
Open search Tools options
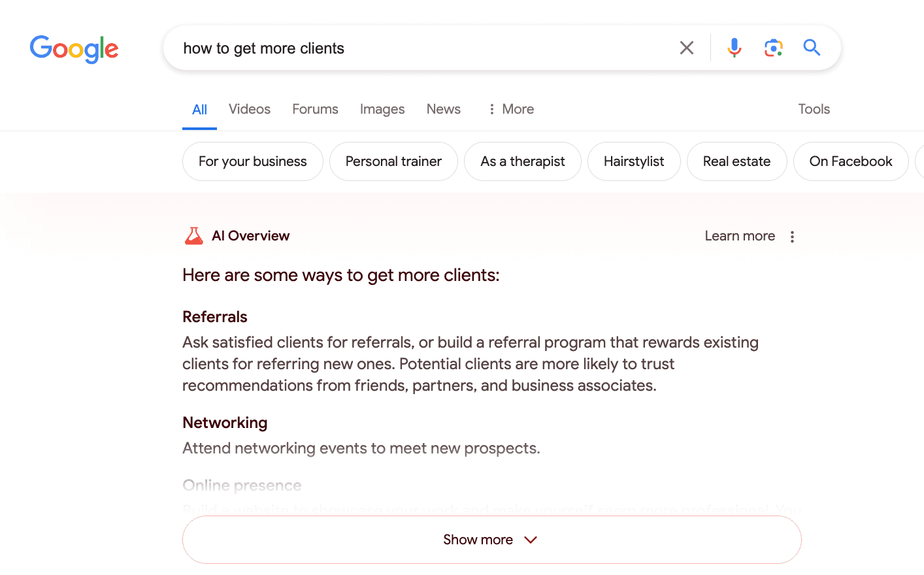point(814,109)
